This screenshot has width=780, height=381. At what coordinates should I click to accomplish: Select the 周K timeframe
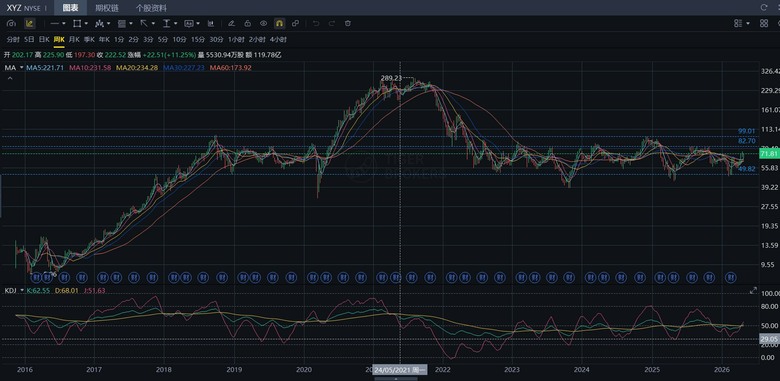pyautogui.click(x=59, y=39)
